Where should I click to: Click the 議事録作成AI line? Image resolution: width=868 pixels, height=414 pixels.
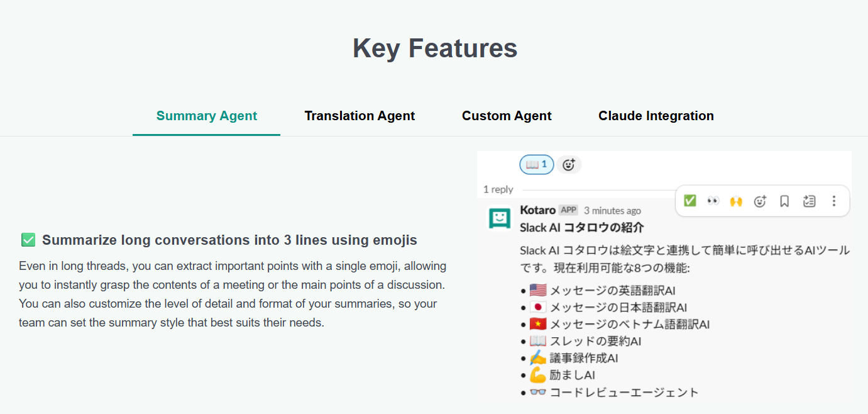[x=584, y=359]
